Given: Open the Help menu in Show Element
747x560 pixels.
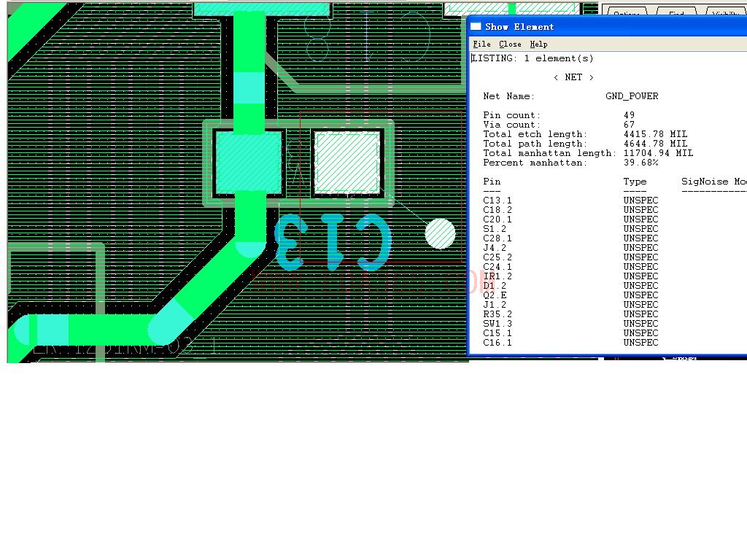Looking at the screenshot, I should [x=538, y=44].
